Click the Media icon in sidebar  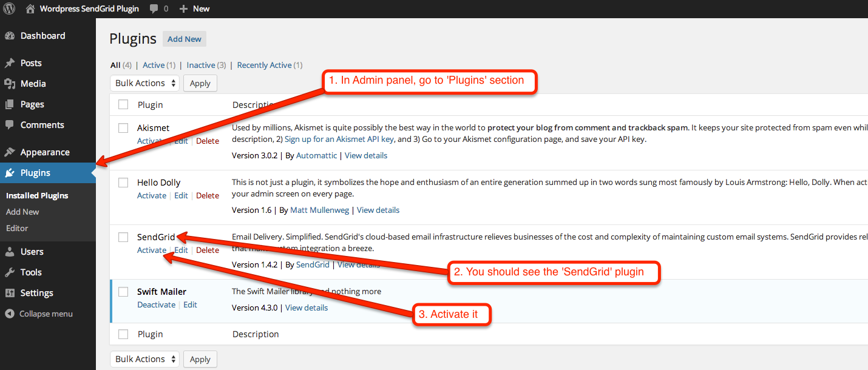pos(10,84)
